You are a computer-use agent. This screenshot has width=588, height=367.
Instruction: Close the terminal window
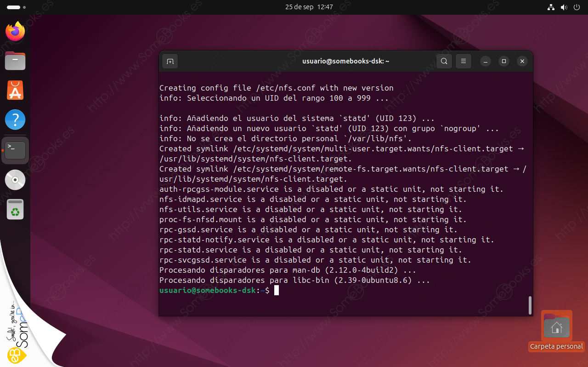tap(522, 61)
